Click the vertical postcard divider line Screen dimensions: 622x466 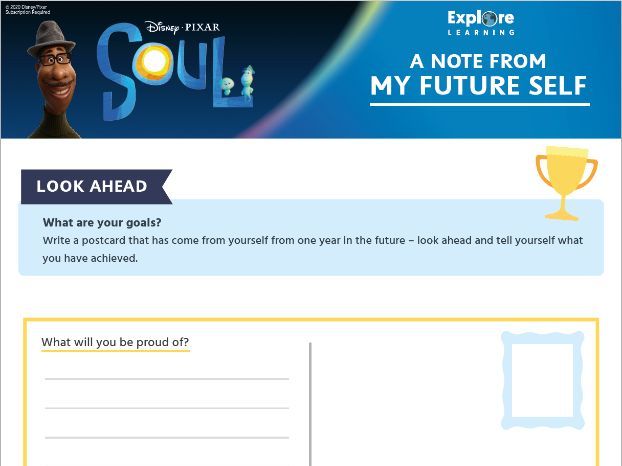pyautogui.click(x=310, y=404)
